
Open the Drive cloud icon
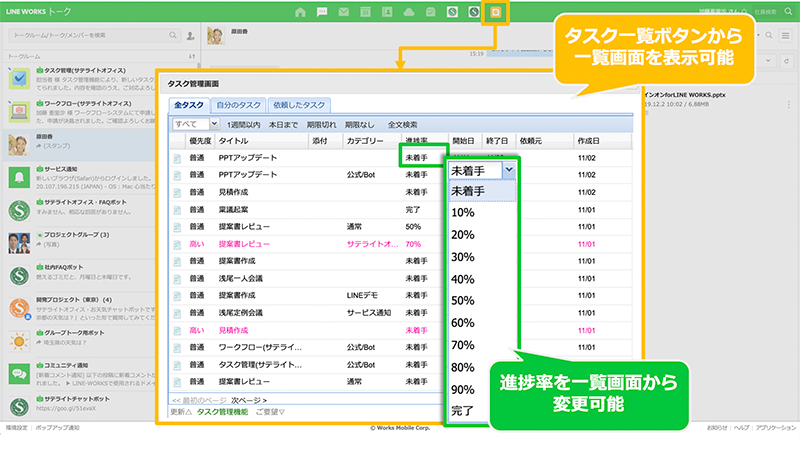(x=410, y=12)
